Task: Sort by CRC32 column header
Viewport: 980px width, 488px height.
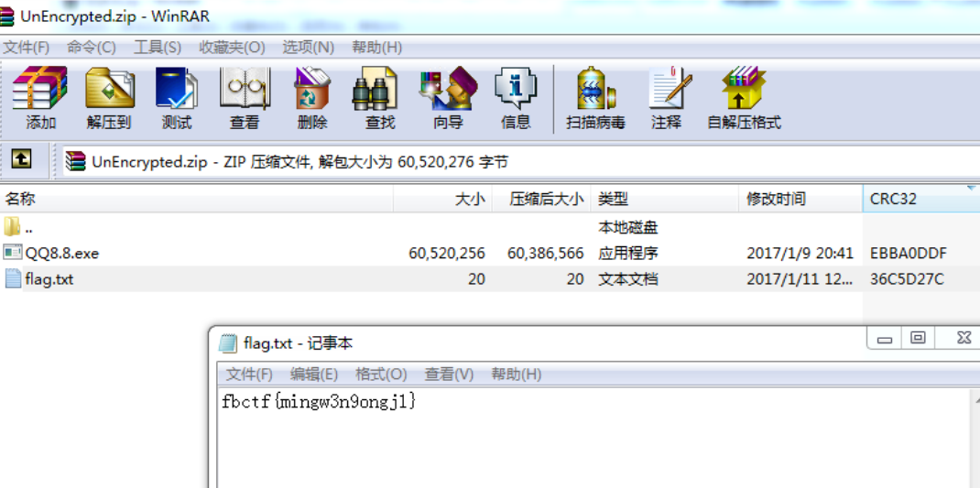Action: [x=921, y=199]
